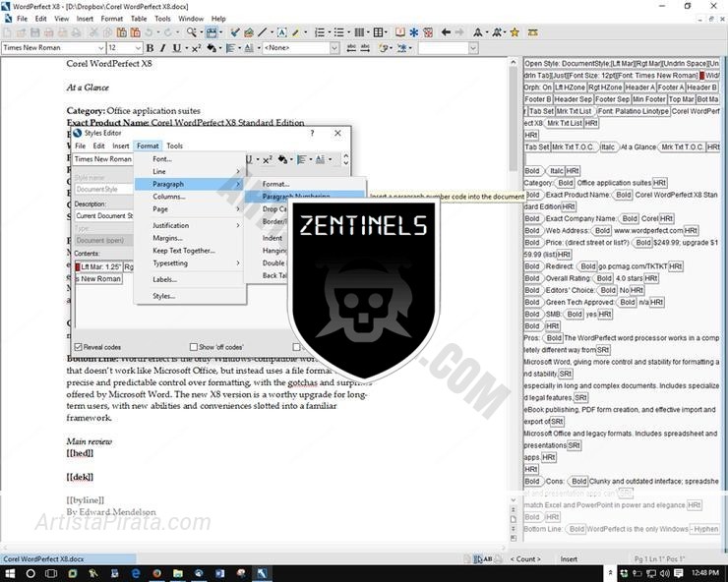
Task: Click the taskbar clock showing 12:48 PM
Action: click(x=705, y=573)
